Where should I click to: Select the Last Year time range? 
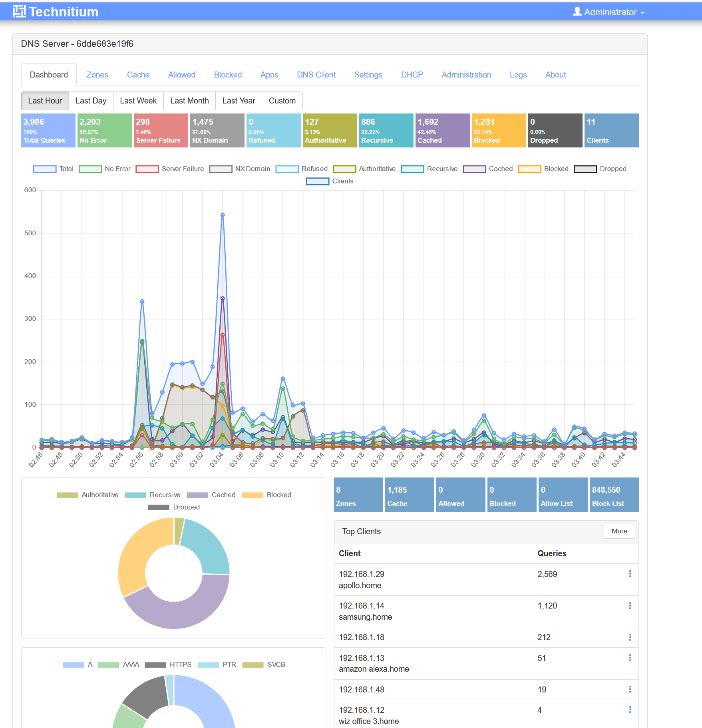(x=239, y=101)
